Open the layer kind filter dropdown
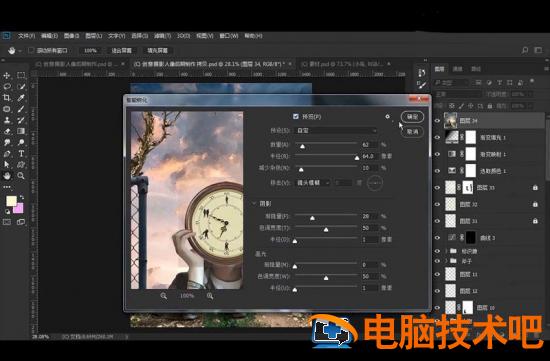Image resolution: width=550 pixels, height=361 pixels. click(x=451, y=83)
